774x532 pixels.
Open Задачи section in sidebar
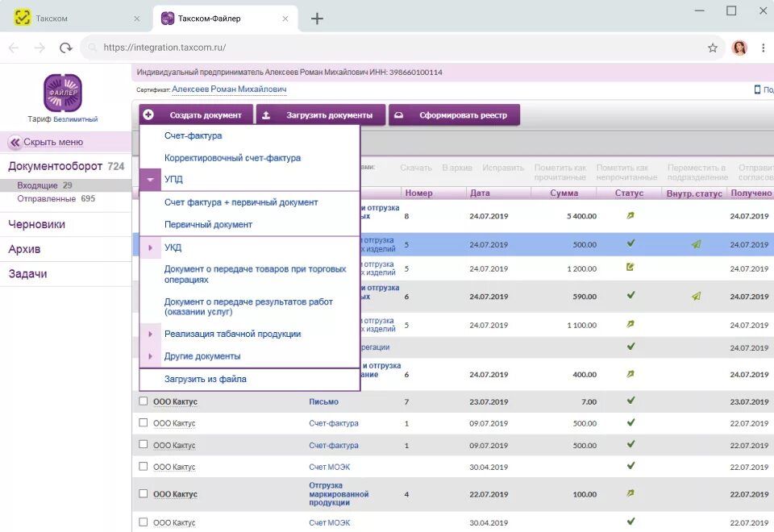coord(27,274)
